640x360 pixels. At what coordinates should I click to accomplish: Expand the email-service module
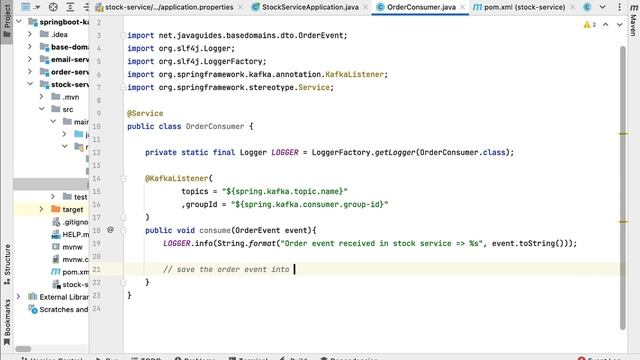click(x=30, y=59)
